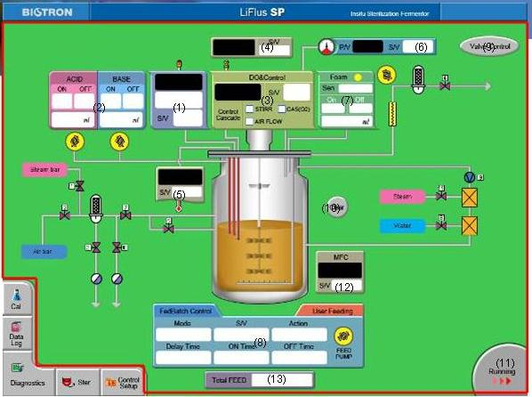This screenshot has height=397, width=532.
Task: Click the FedBatch Mode field
Action: point(183,335)
